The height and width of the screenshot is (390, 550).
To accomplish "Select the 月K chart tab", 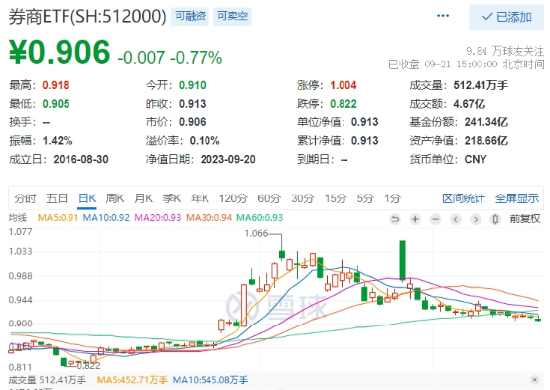I will click(x=143, y=199).
